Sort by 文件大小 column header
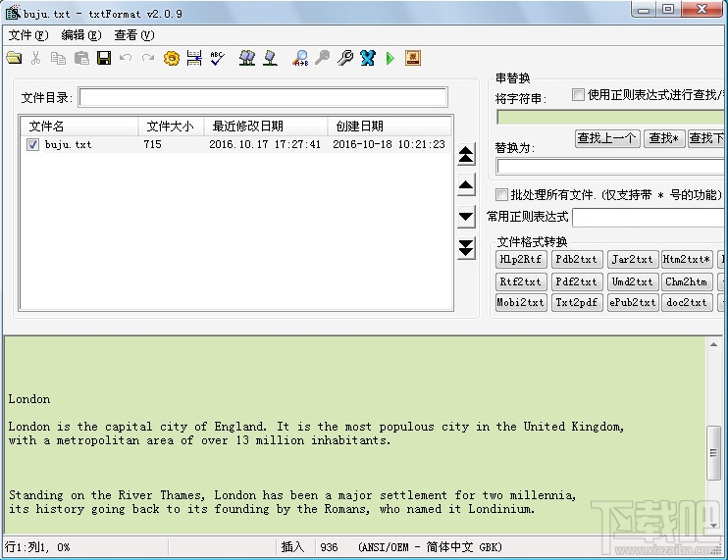728x560 pixels. pyautogui.click(x=171, y=127)
